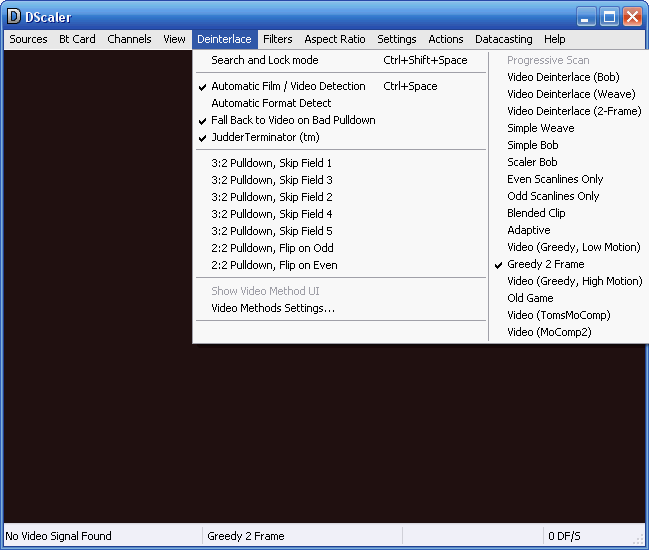Viewport: 649px width, 550px height.
Task: Click the DScaler title bar logo icon
Action: tap(14, 17)
